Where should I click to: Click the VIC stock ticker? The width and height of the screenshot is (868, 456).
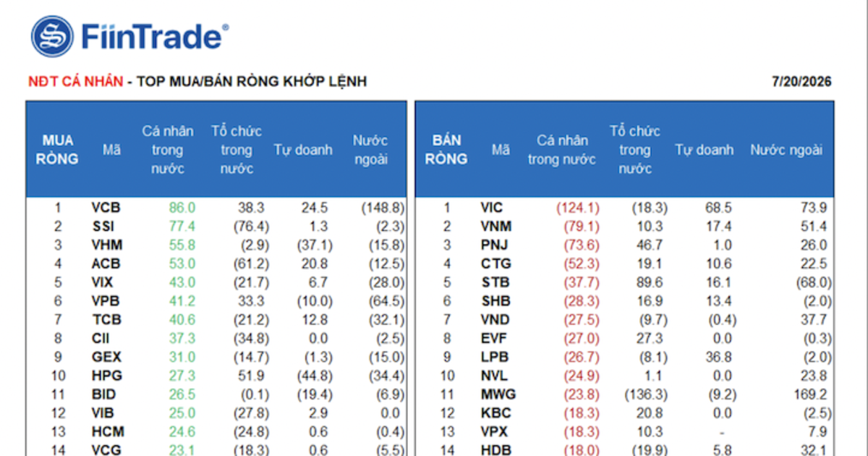[x=492, y=208]
